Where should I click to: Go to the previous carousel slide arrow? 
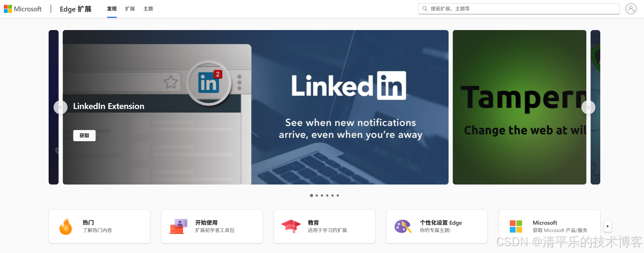pos(61,107)
